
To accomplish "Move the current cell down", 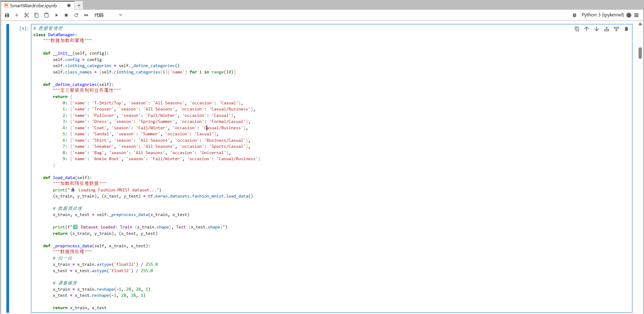I will click(x=597, y=29).
